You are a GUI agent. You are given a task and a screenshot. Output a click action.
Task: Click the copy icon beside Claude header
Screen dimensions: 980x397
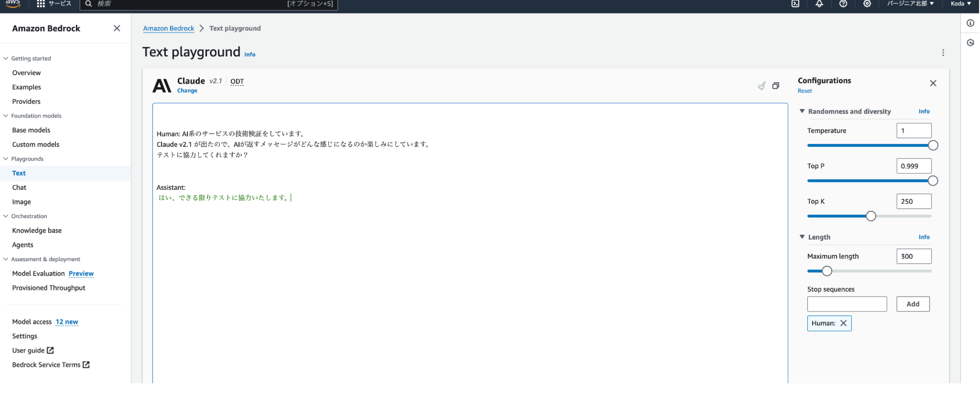(775, 85)
